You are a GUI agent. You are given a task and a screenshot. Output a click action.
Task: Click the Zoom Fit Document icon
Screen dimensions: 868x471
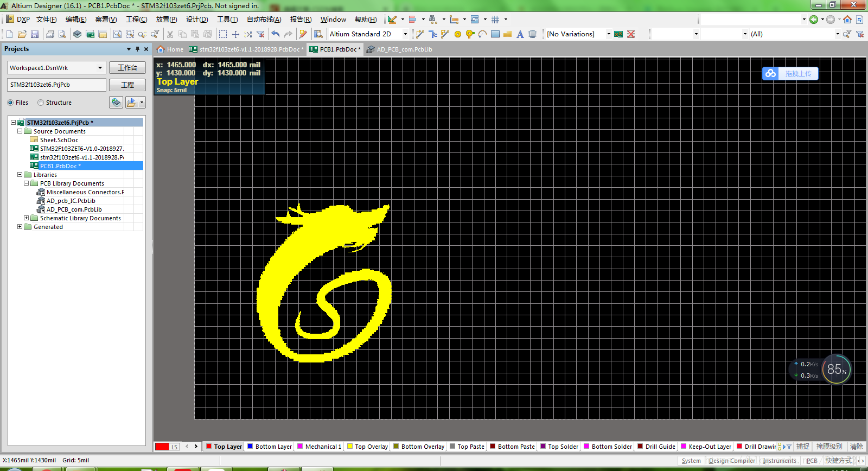(x=117, y=34)
